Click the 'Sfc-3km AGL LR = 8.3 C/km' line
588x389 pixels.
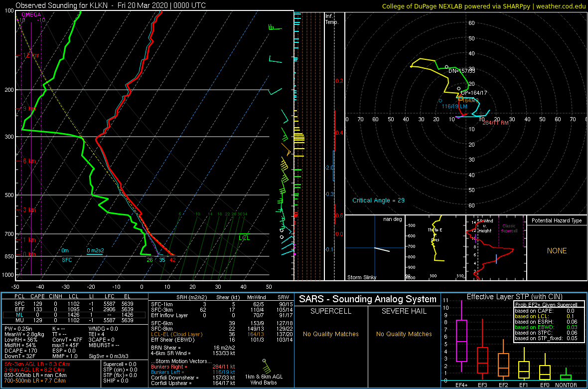click(x=37, y=364)
